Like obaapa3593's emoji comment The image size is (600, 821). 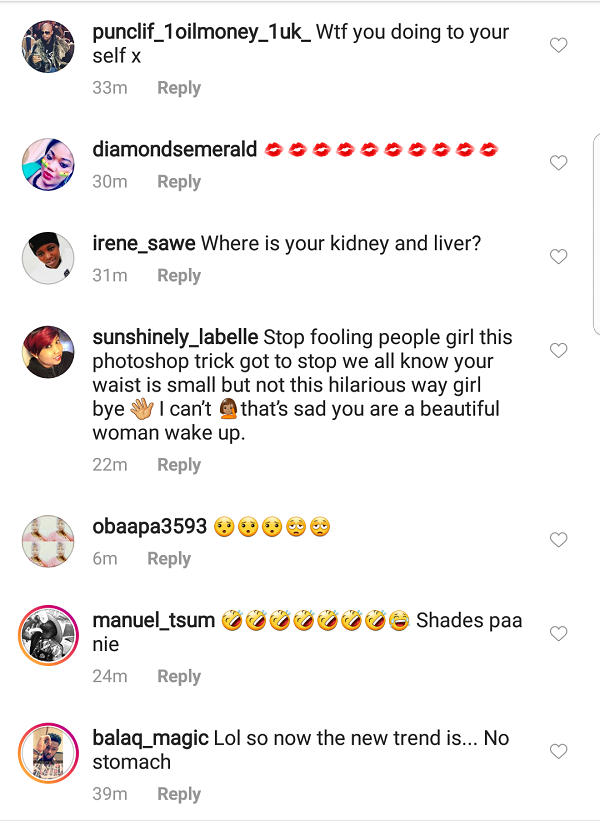pyautogui.click(x=558, y=539)
